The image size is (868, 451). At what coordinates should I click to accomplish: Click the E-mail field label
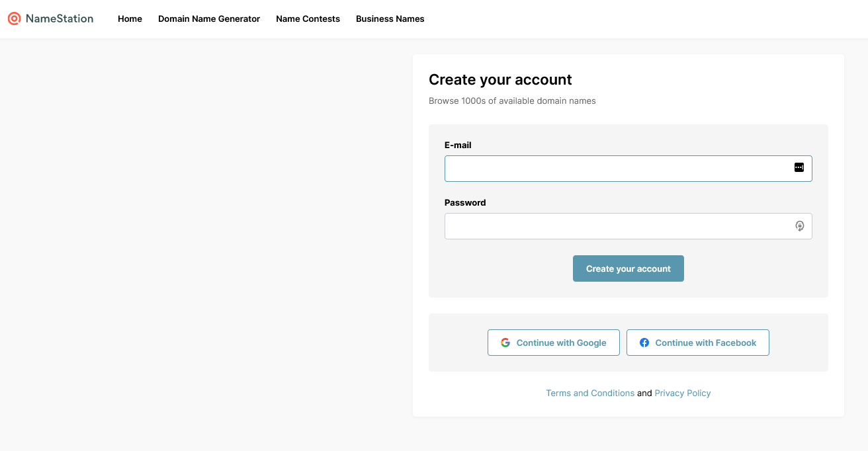click(458, 145)
